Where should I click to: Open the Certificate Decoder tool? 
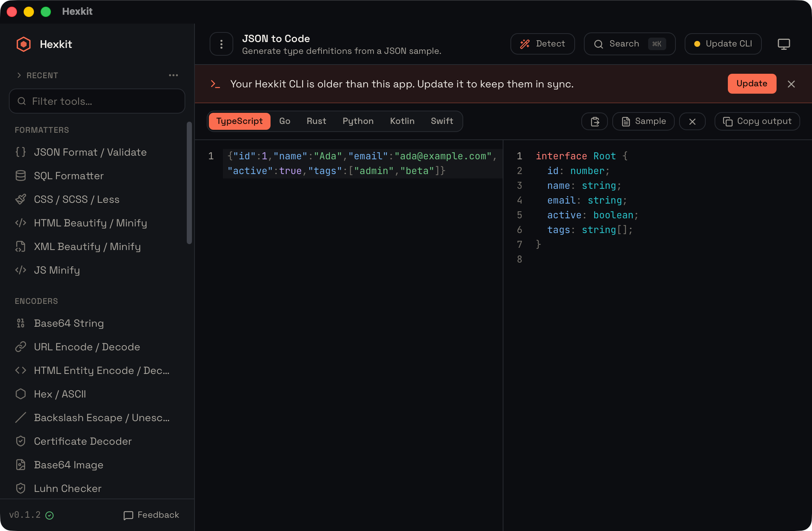97,441
